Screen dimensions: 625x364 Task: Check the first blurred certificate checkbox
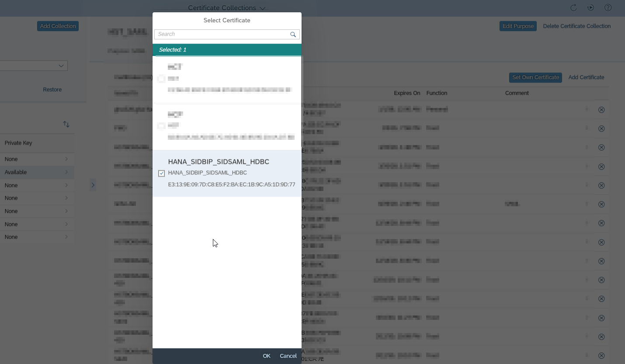[x=161, y=79]
